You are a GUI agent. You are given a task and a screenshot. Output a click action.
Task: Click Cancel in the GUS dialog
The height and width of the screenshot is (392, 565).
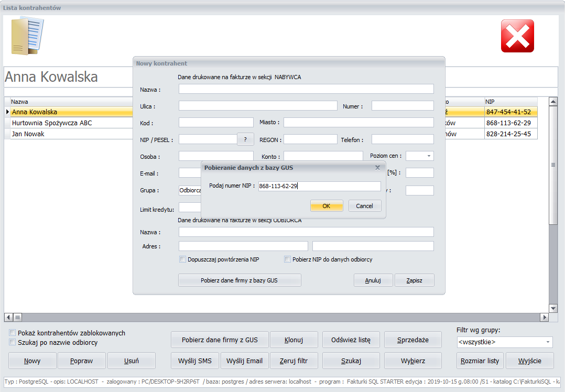coord(365,206)
